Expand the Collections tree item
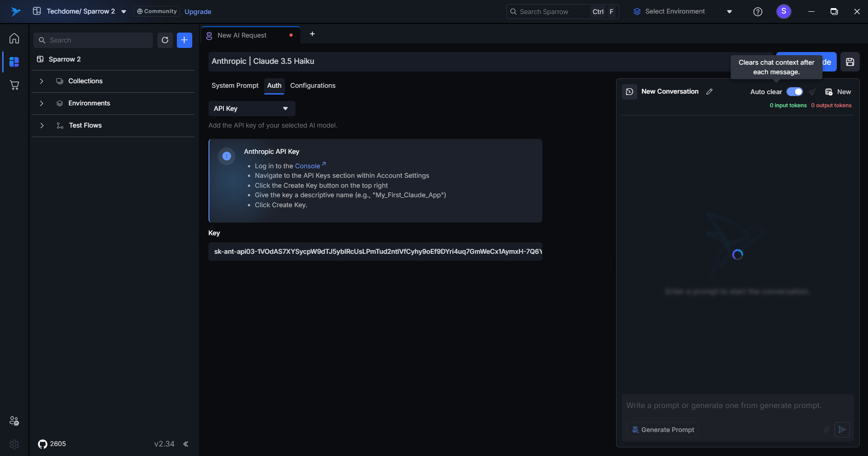This screenshot has height=456, width=868. (42, 81)
